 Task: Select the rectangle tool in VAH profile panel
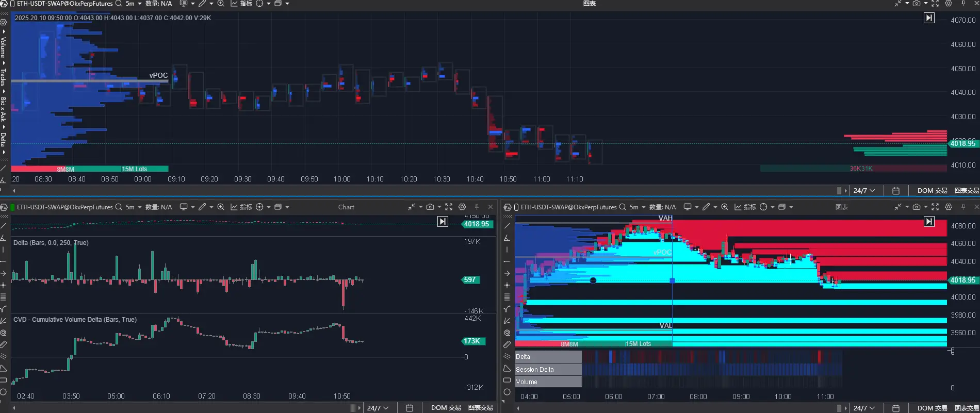point(507,380)
